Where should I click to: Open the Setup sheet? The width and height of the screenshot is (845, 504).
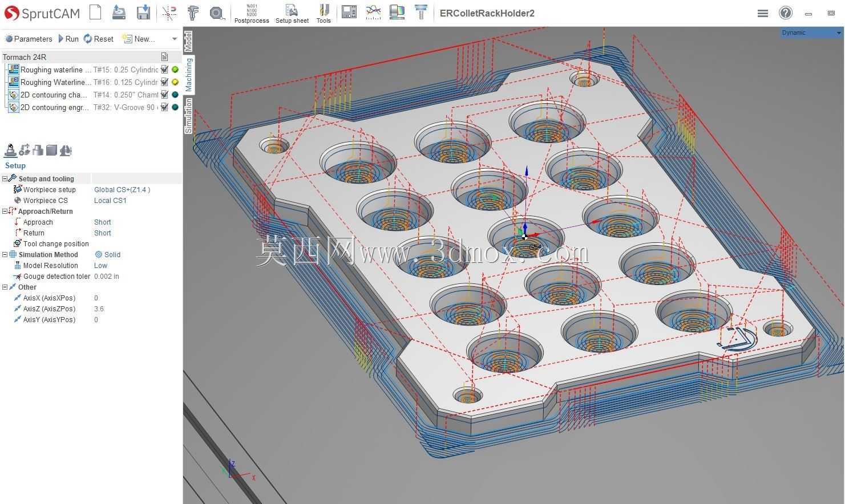[x=292, y=14]
